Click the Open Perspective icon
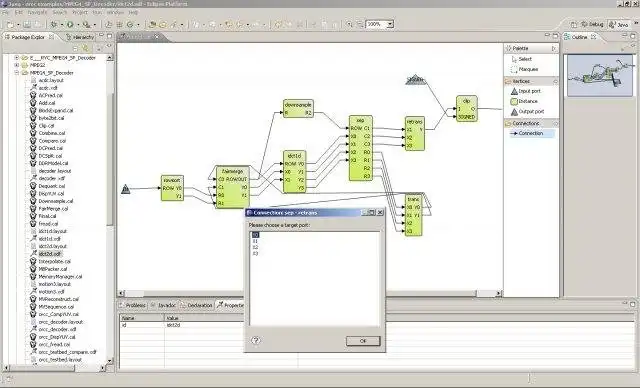 (573, 24)
